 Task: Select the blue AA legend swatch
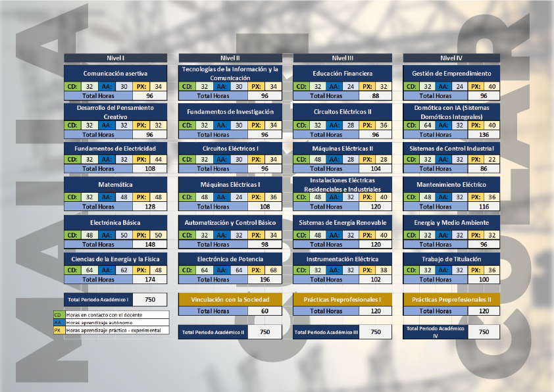(58, 322)
